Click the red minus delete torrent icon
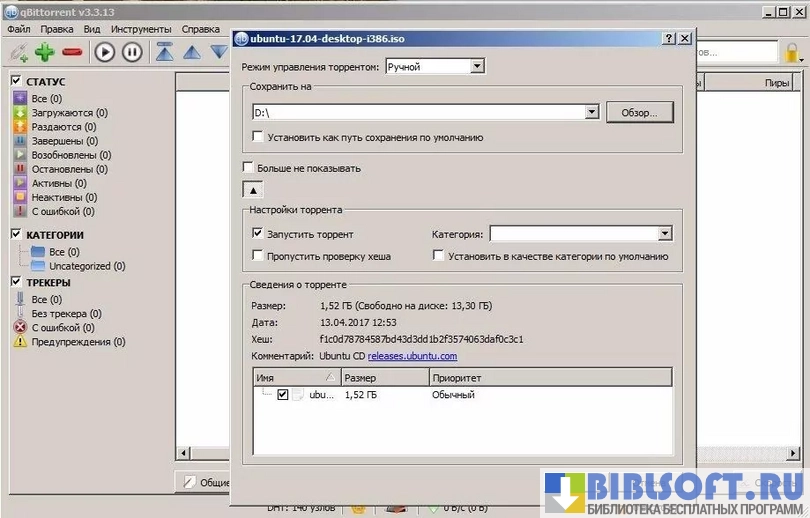The width and height of the screenshot is (810, 518). [x=72, y=52]
